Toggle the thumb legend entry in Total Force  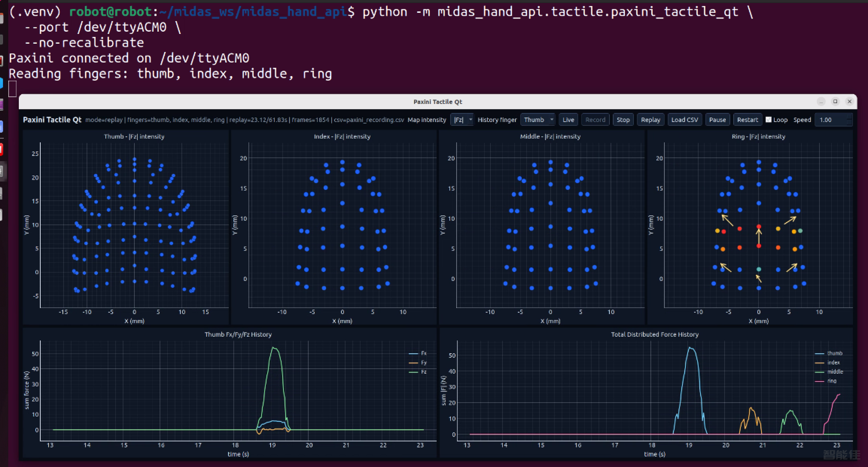[829, 353]
